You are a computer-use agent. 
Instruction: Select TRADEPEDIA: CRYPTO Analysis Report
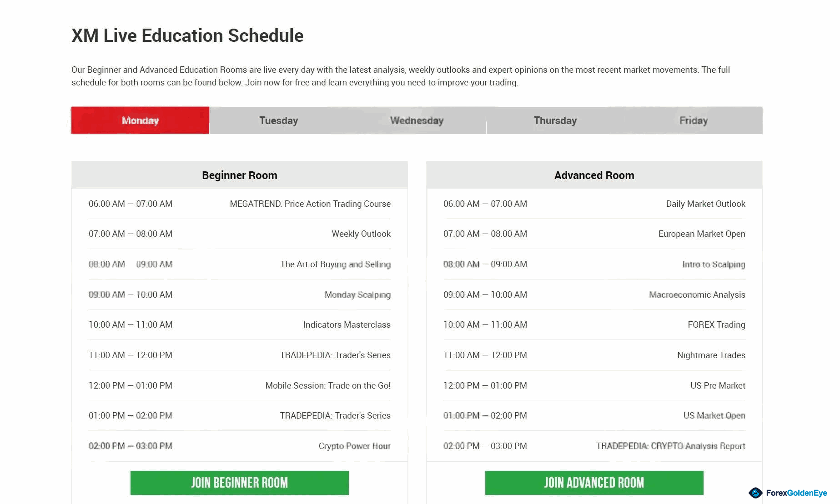pyautogui.click(x=670, y=446)
